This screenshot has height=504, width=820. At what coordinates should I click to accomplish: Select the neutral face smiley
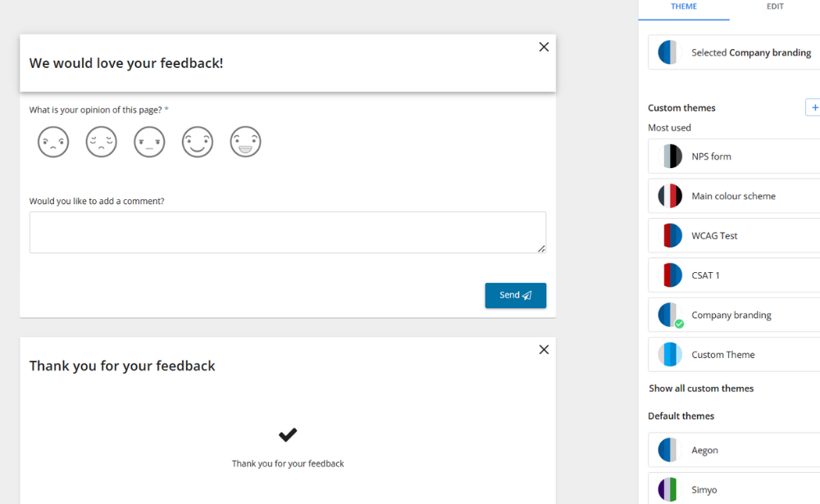click(x=149, y=141)
